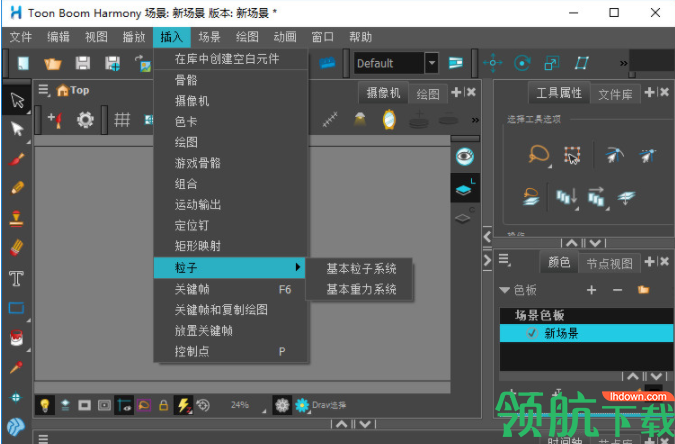
Task: Click the Save floppy disk icon
Action: coord(83,63)
